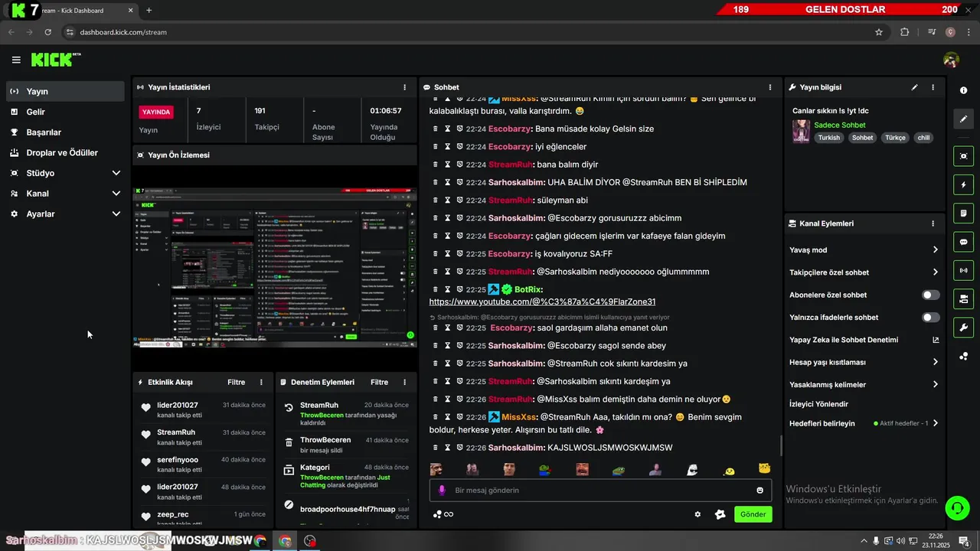Screen dimensions: 980x551
Task: Click the Turkish tag chip
Action: 828,138
